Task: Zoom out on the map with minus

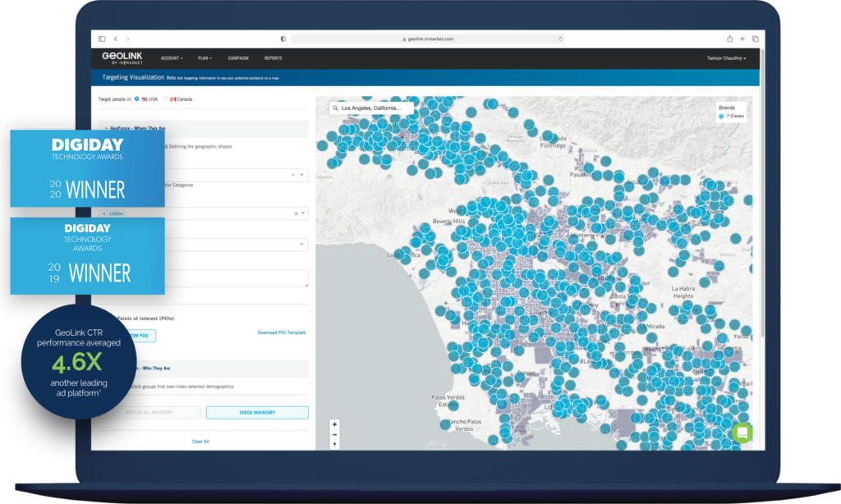Action: (335, 434)
